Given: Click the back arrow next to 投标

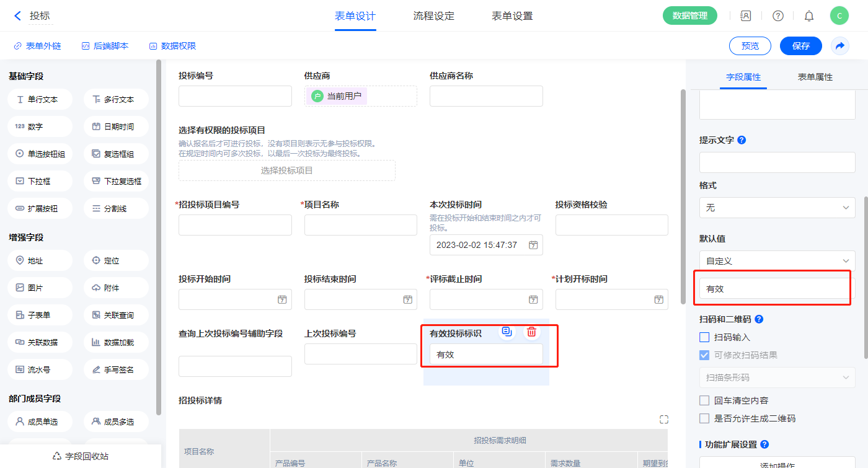Looking at the screenshot, I should (17, 16).
